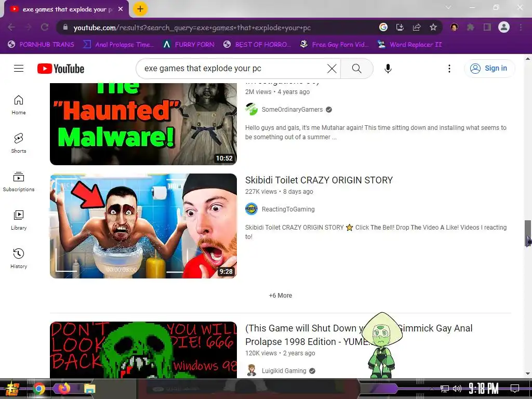Open Chrome profile avatar icon

click(504, 27)
